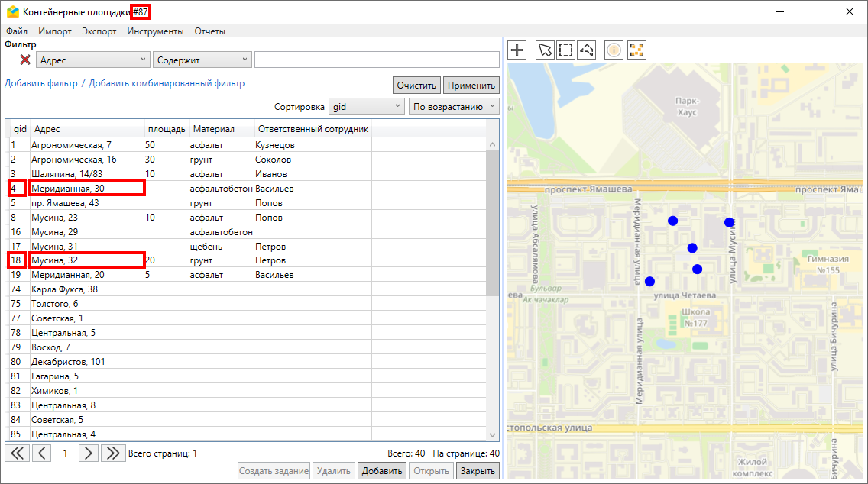Go to the last page of results
This screenshot has height=484, width=868.
pos(112,453)
